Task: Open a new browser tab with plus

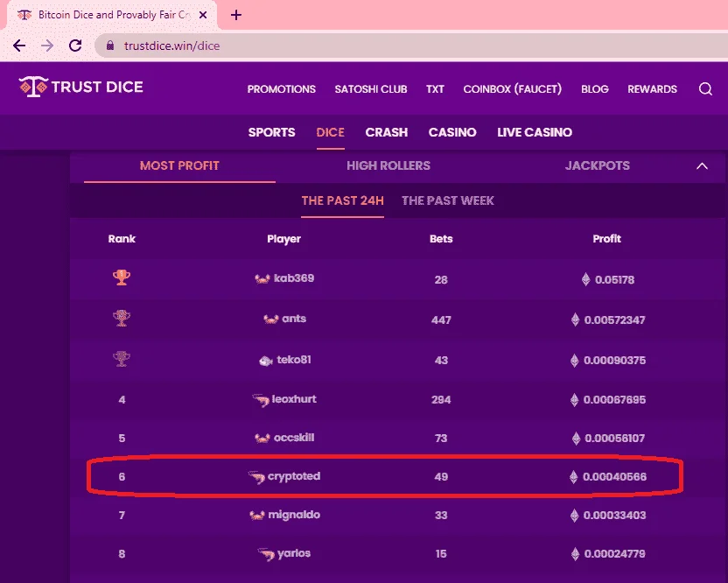Action: (236, 16)
